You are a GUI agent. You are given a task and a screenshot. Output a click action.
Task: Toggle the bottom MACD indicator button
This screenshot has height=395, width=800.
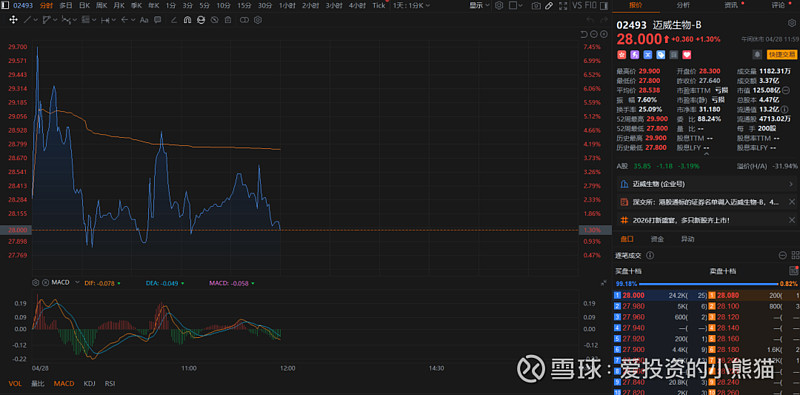point(64,383)
